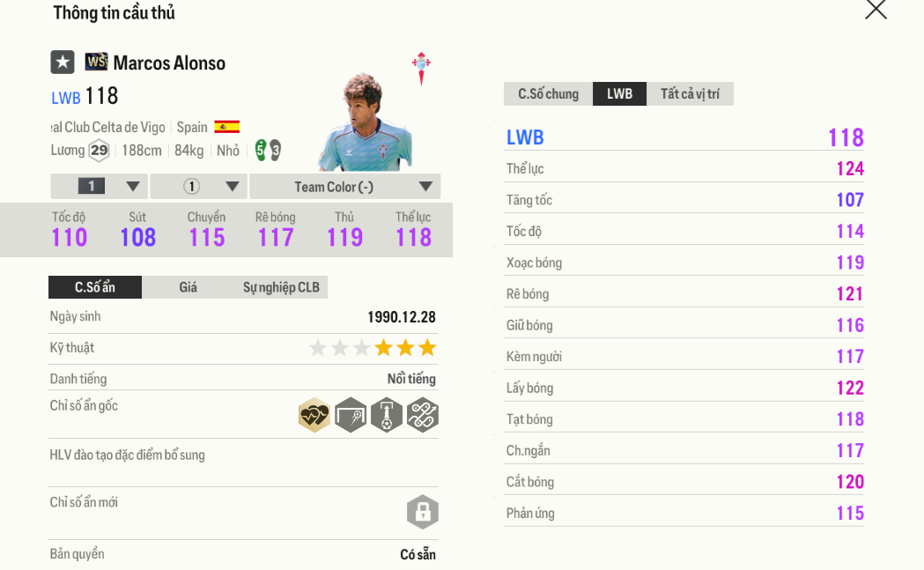
Task: Click the Spain flag icon
Action: [226, 127]
